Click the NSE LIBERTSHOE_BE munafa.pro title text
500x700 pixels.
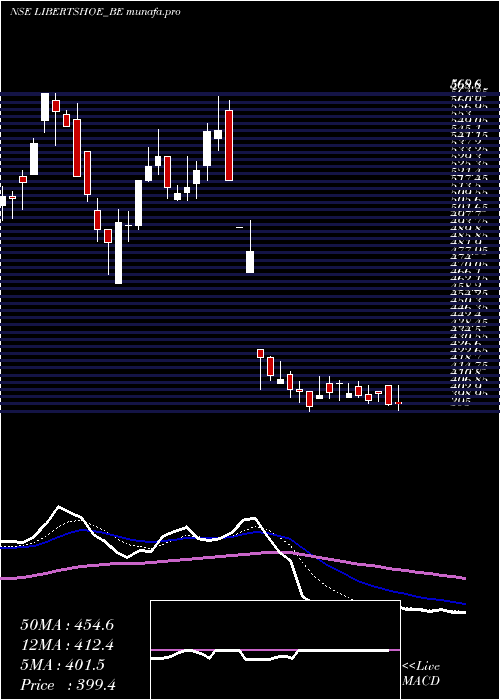[x=95, y=12]
